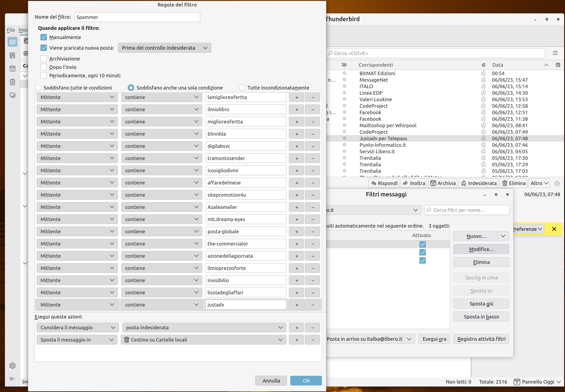Open the Address Book sidebar icon

pyautogui.click(x=12, y=55)
